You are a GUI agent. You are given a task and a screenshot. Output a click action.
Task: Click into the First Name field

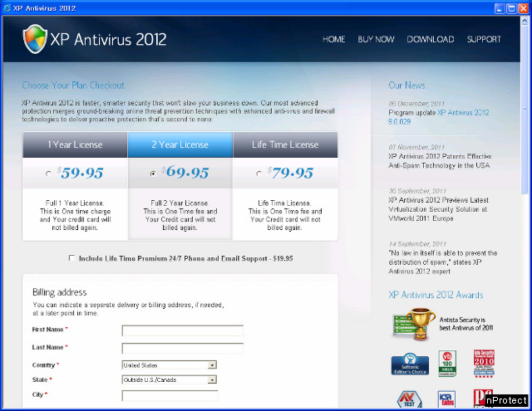pyautogui.click(x=183, y=330)
